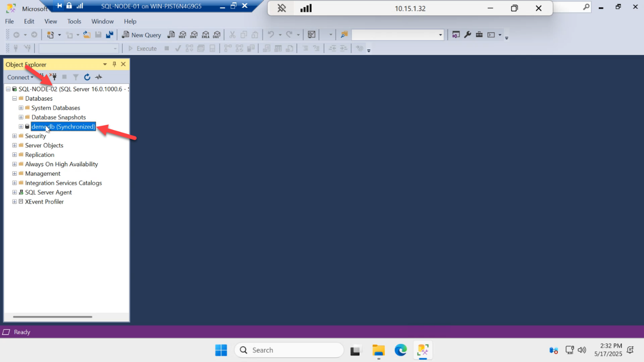644x362 pixels.
Task: Toggle the Object Explorer auto-hide pin
Action: tap(114, 64)
